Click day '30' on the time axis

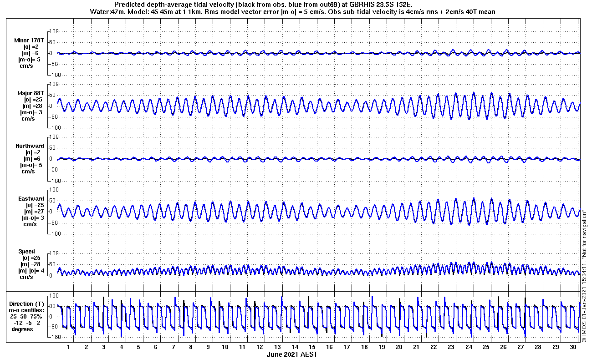click(x=573, y=347)
